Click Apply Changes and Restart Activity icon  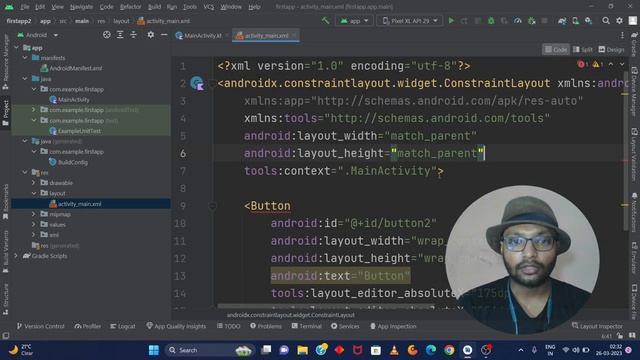coord(464,20)
